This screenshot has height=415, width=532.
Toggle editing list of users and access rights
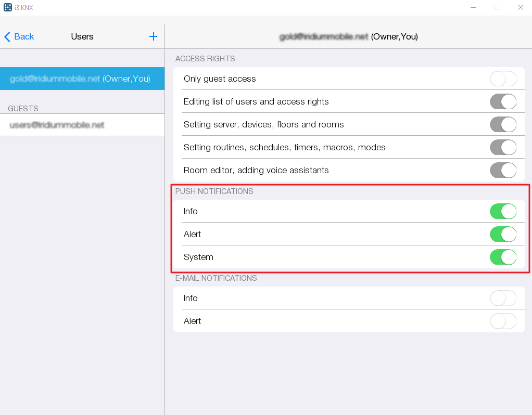503,102
